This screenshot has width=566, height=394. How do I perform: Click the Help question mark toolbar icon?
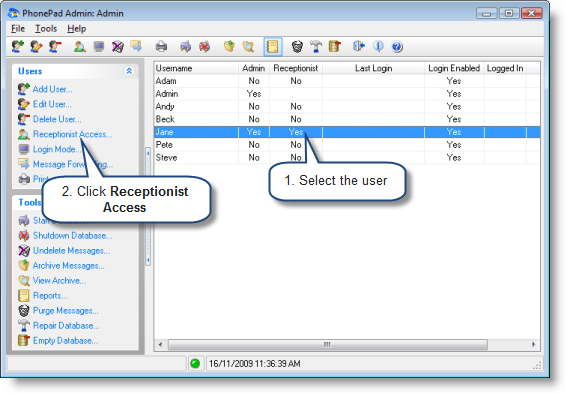pyautogui.click(x=397, y=47)
